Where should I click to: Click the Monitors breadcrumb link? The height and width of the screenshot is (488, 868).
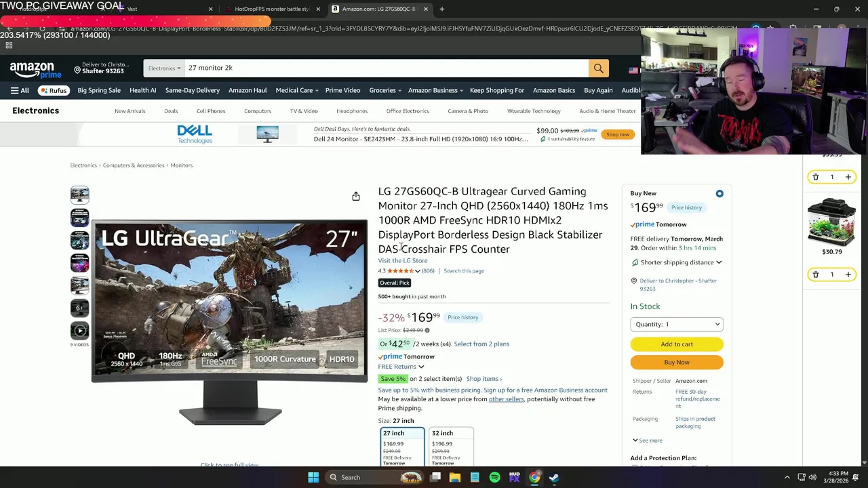pyautogui.click(x=182, y=165)
